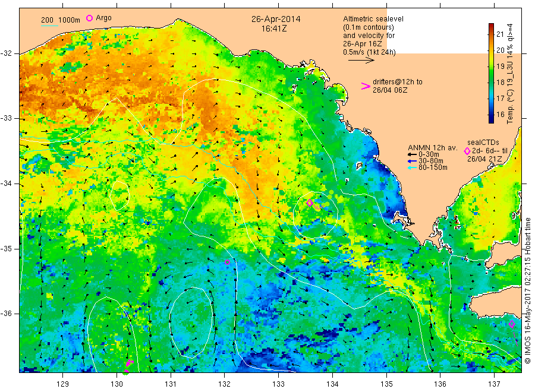535x392 pixels.
Task: Click the '2d- 6d-- til' text
Action: (490, 151)
